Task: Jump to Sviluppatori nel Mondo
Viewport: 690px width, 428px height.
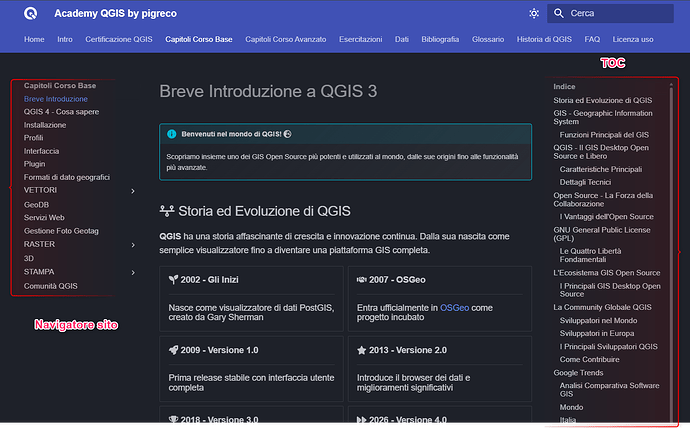Action: (598, 321)
